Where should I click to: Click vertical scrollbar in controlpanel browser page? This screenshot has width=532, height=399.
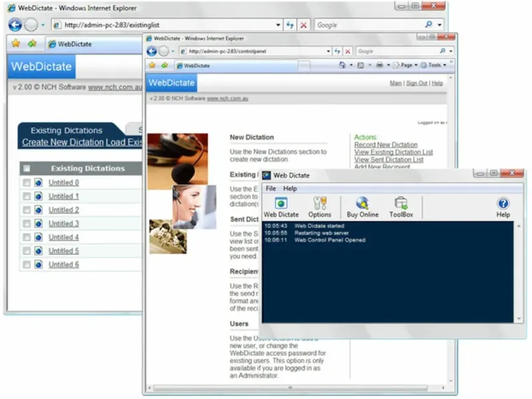point(451,229)
